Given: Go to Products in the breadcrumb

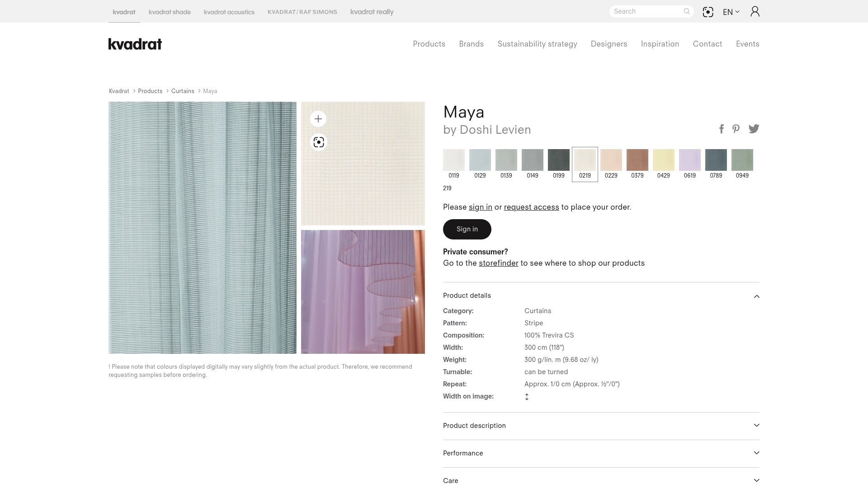Looking at the screenshot, I should click(x=150, y=91).
